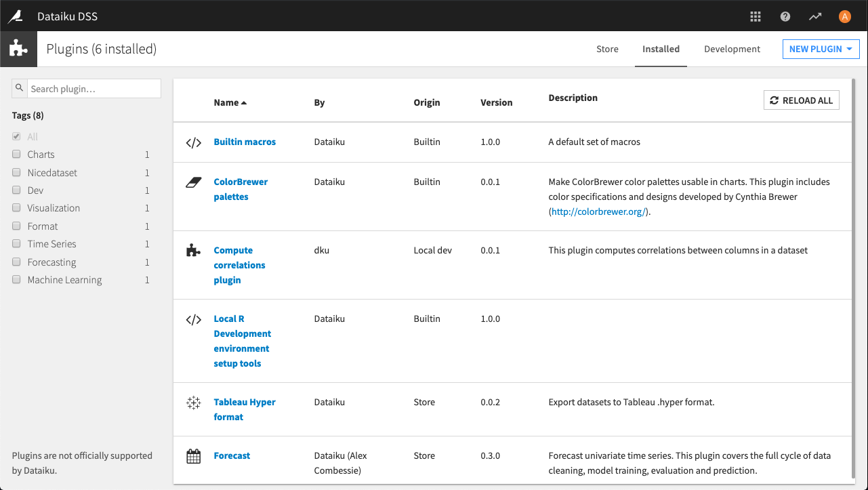Click the Description column header

[573, 98]
